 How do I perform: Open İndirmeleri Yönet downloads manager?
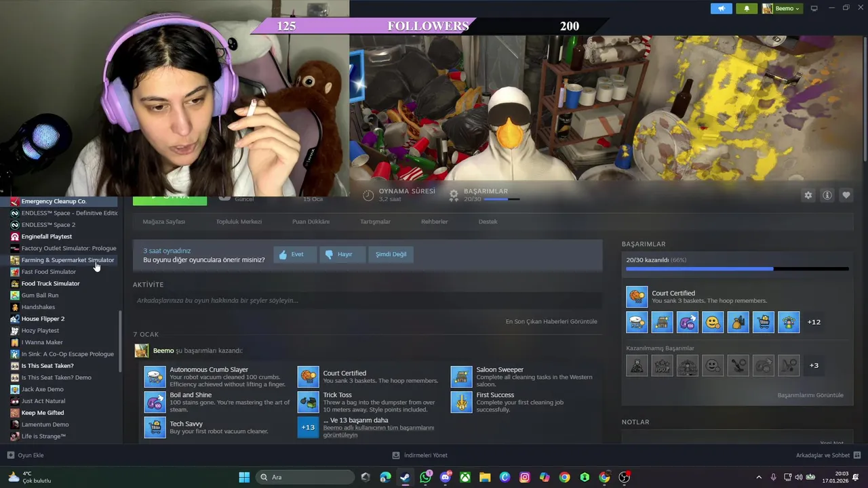pos(420,455)
